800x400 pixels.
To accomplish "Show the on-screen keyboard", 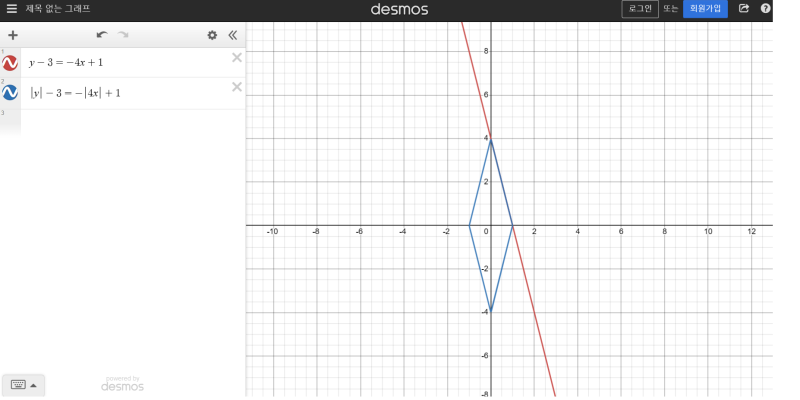I will pos(23,385).
